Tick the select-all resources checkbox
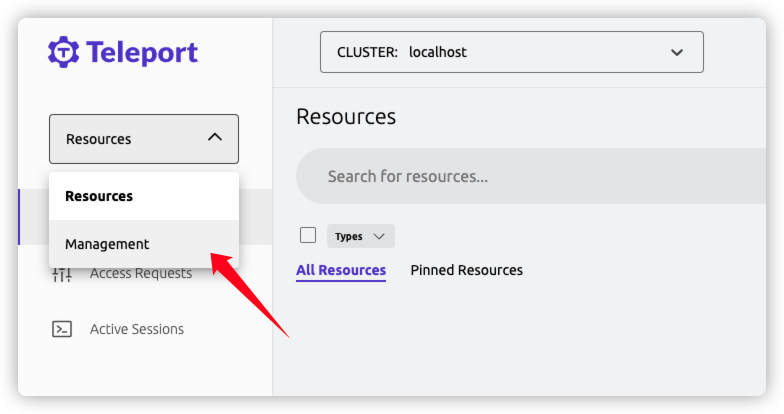This screenshot has width=784, height=414. pos(308,235)
